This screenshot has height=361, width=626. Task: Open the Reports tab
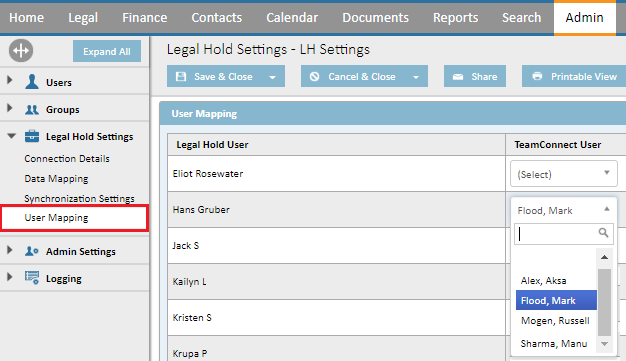[456, 18]
